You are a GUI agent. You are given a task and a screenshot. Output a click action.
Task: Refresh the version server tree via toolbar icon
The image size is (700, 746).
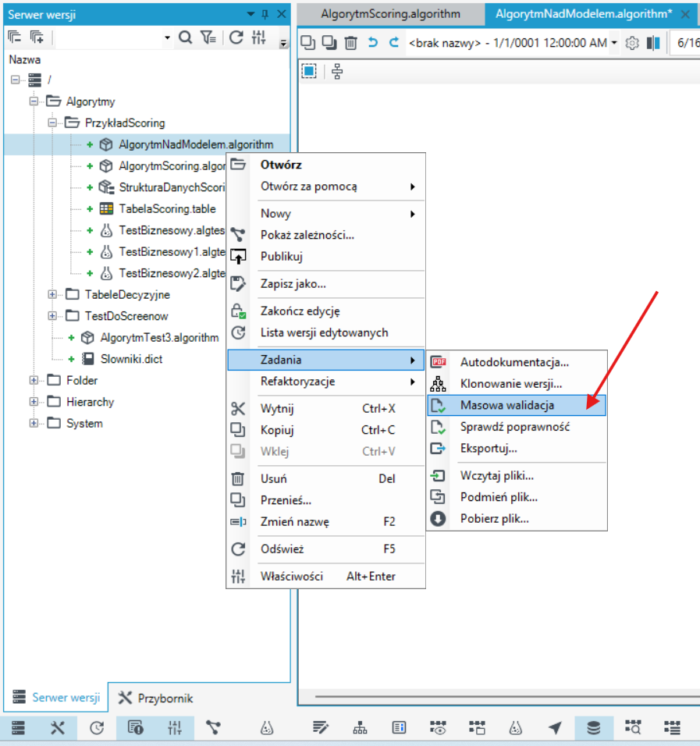(x=236, y=37)
